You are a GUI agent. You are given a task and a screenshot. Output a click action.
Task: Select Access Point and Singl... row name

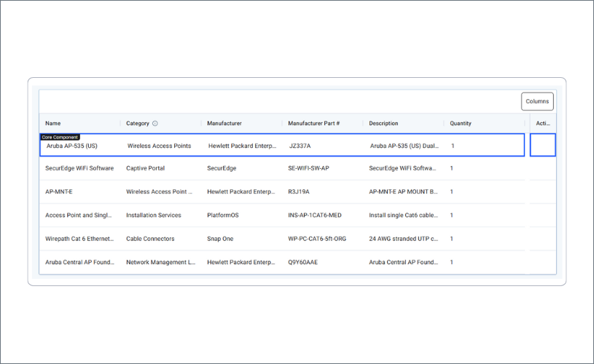(x=79, y=215)
